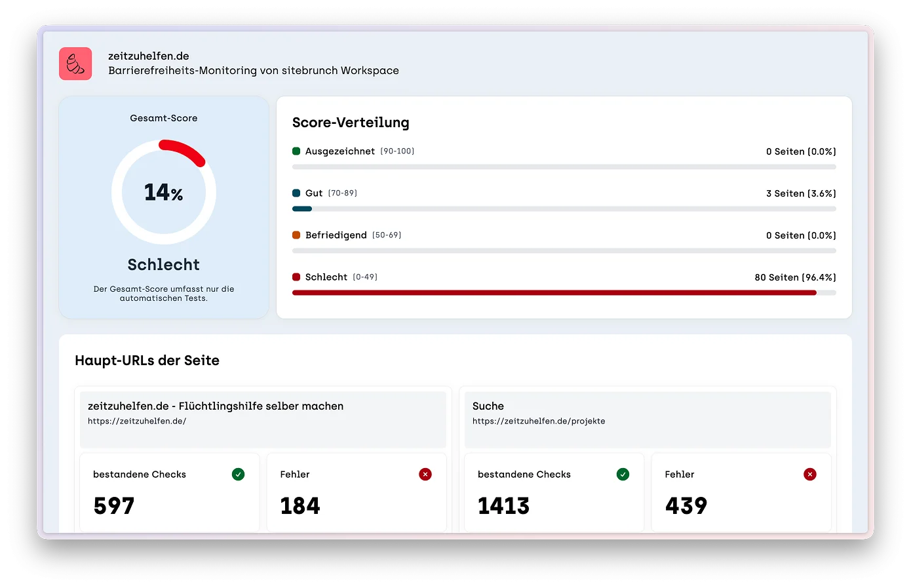The height and width of the screenshot is (588, 911).
Task: Select the red X icon next to Fehler 439
Action: pos(810,474)
